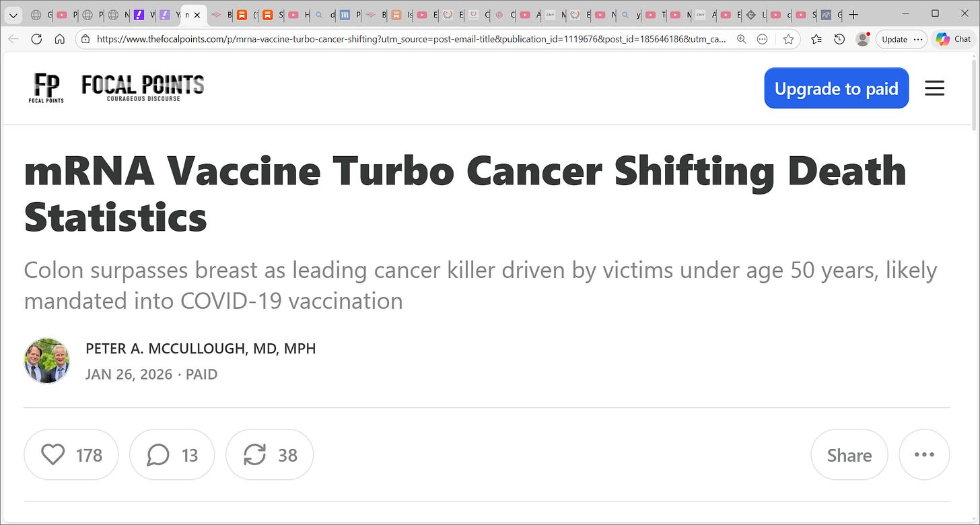Open the post more-options ellipsis button
This screenshot has height=525, width=980.
pos(924,455)
